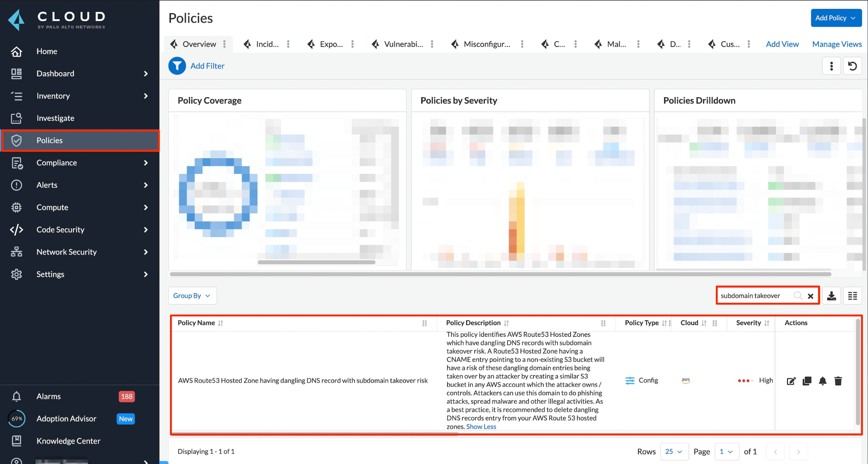This screenshot has width=868, height=464.
Task: Sort by Policy Name column
Action: pos(220,323)
